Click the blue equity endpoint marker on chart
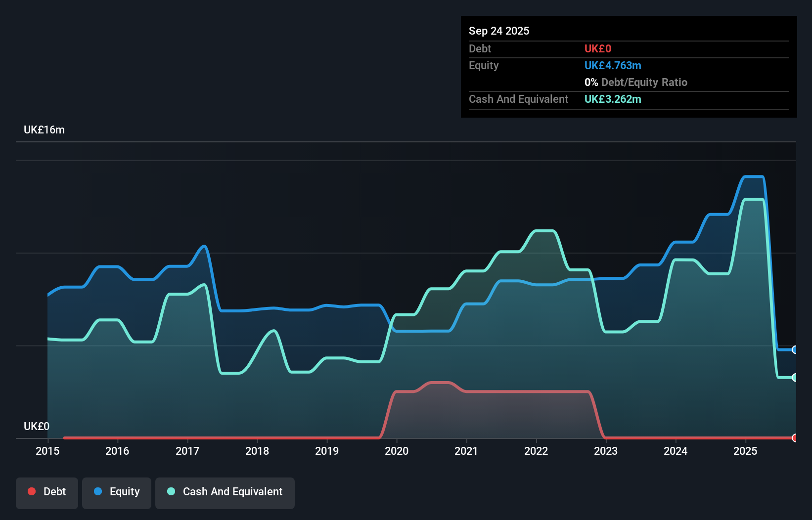This screenshot has width=812, height=520. [x=795, y=350]
